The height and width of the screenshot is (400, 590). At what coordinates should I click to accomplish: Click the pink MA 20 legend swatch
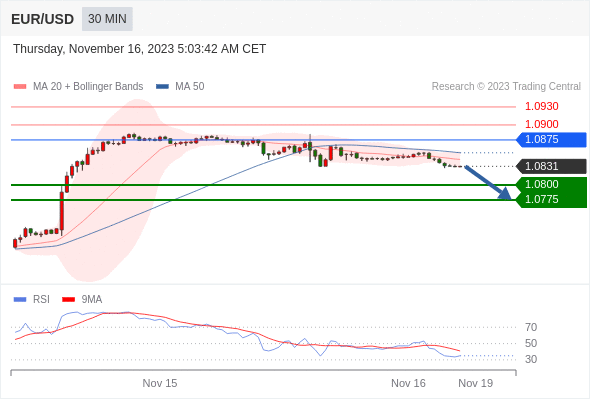coord(20,87)
